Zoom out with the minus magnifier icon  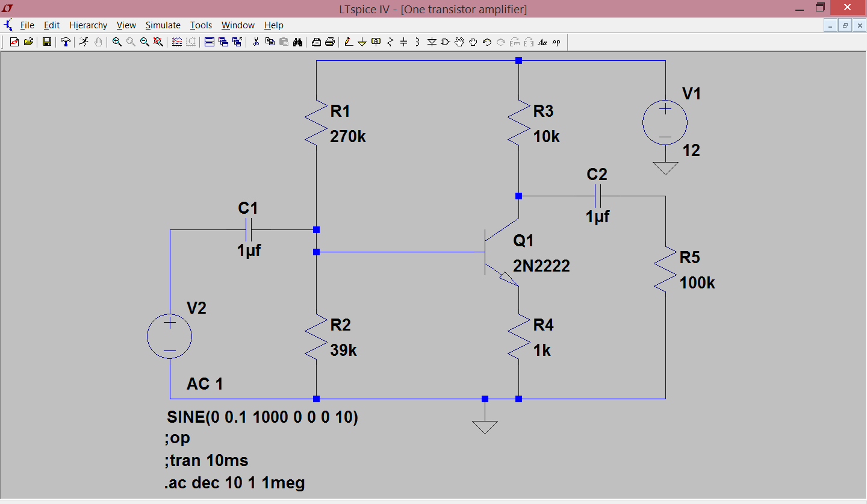tap(144, 42)
